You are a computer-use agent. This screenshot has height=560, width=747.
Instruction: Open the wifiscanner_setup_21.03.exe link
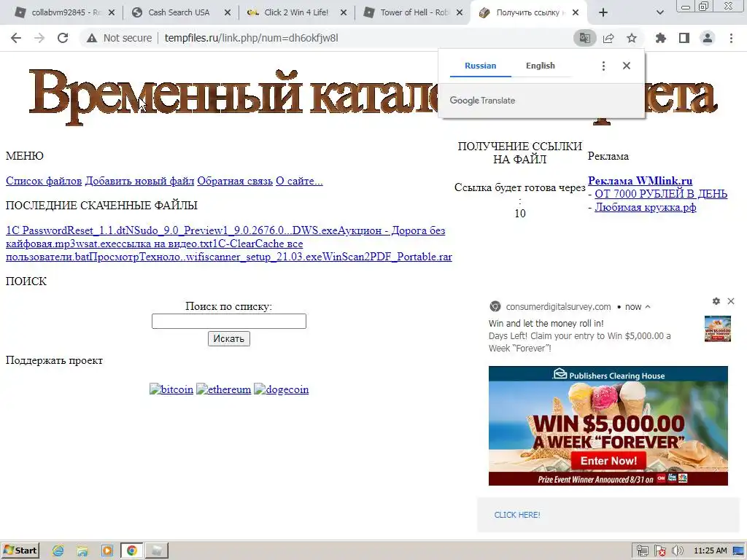254,257
